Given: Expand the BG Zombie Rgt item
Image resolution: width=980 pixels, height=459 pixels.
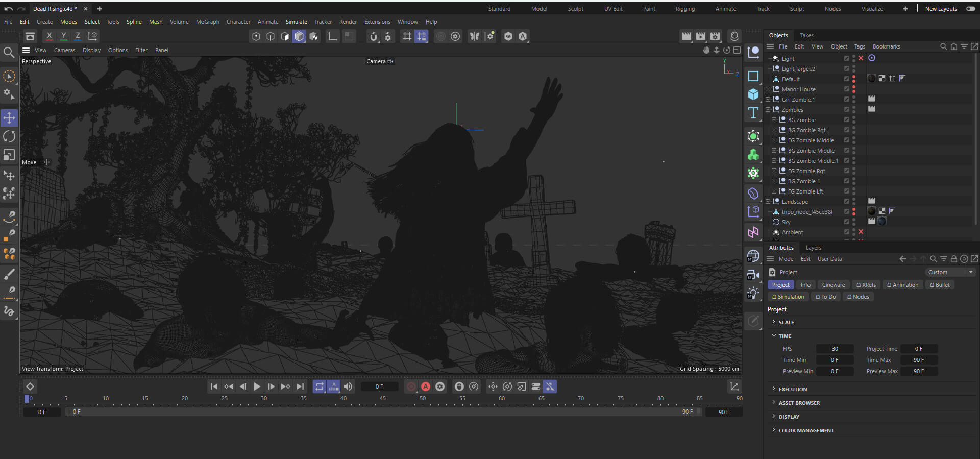Looking at the screenshot, I should (x=774, y=130).
